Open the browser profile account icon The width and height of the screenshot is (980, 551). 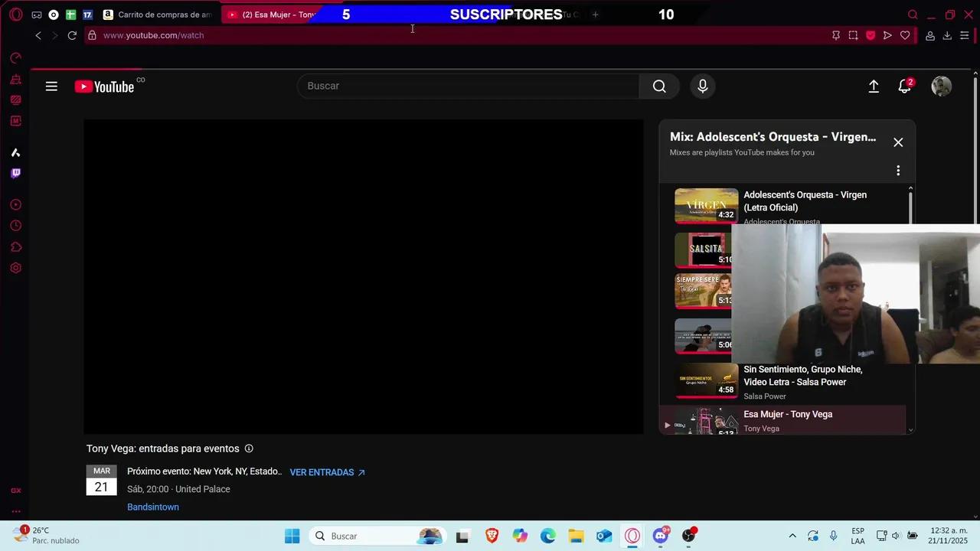(x=930, y=35)
